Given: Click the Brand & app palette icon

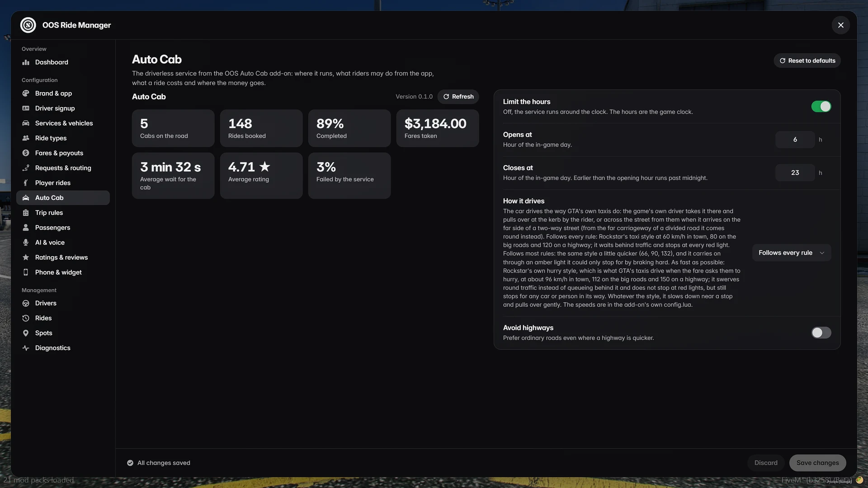Looking at the screenshot, I should [26, 94].
